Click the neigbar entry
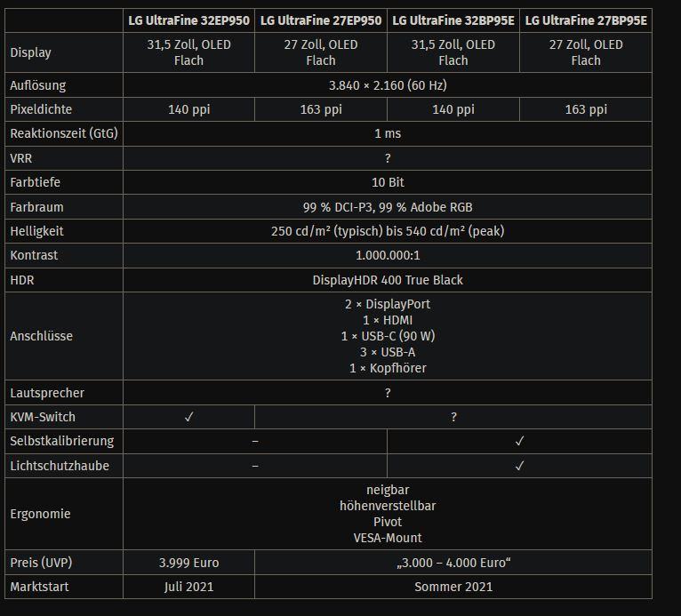681x616 pixels. (x=388, y=490)
